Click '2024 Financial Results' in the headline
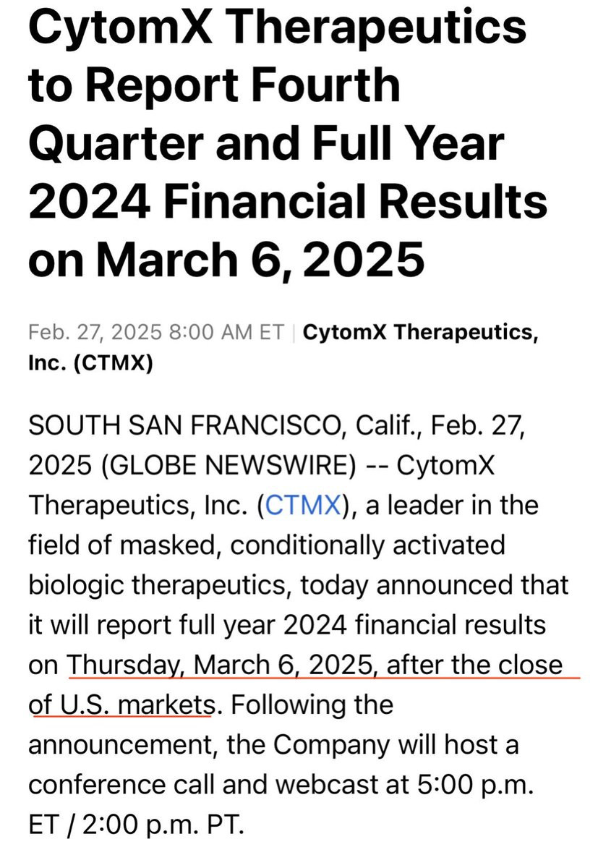This screenshot has width=598, height=868. [x=288, y=200]
